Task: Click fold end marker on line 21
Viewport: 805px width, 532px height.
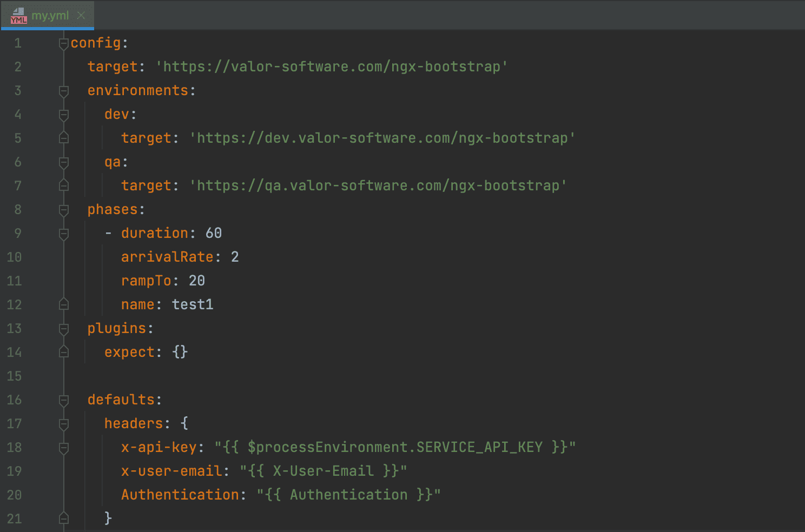Action: point(64,518)
